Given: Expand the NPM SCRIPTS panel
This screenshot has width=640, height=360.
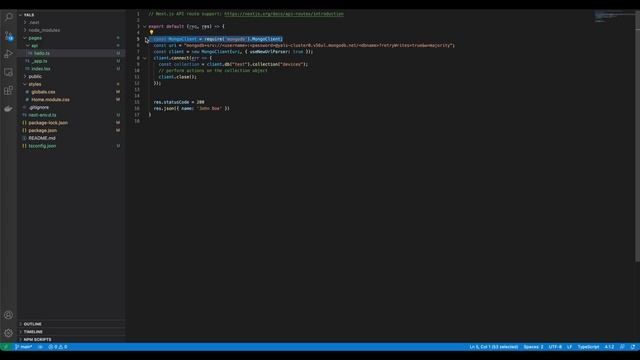Looking at the screenshot, I should click(x=71, y=339).
